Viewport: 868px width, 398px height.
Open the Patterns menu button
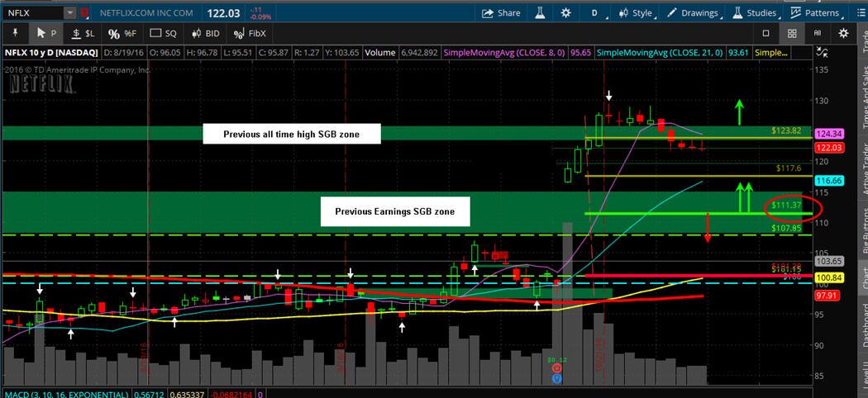point(815,12)
